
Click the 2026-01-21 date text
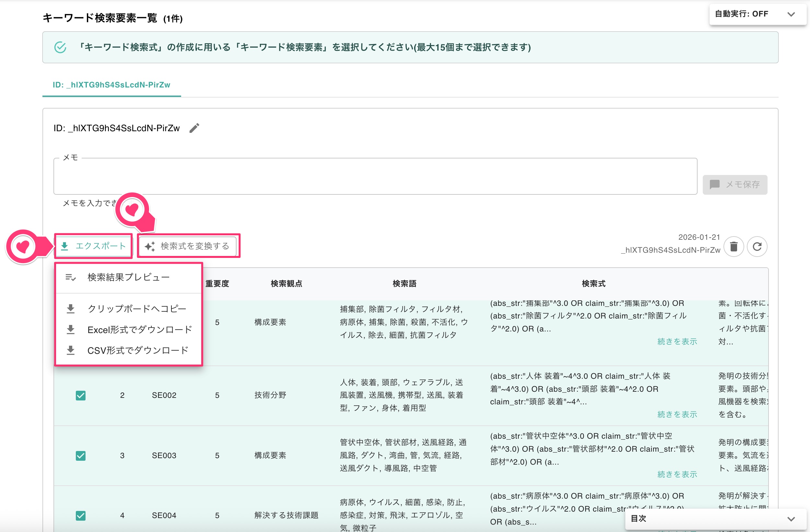699,237
